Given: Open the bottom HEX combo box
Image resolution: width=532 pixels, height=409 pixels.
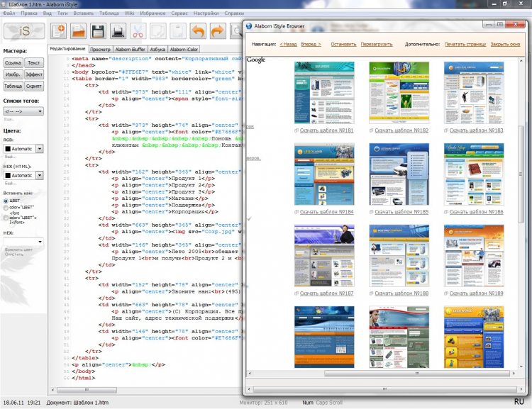Looking at the screenshot, I should 40,242.
